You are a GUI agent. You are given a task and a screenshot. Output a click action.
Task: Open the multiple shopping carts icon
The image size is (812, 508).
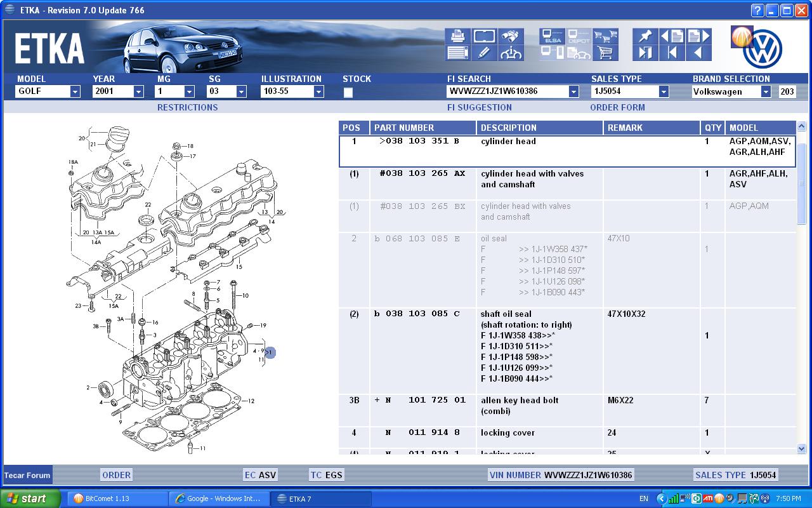[606, 36]
